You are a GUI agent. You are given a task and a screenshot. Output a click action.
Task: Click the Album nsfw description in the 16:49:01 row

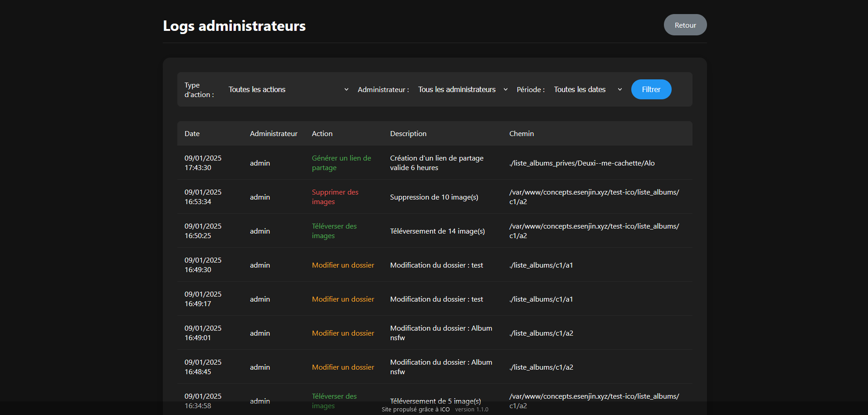(x=441, y=333)
